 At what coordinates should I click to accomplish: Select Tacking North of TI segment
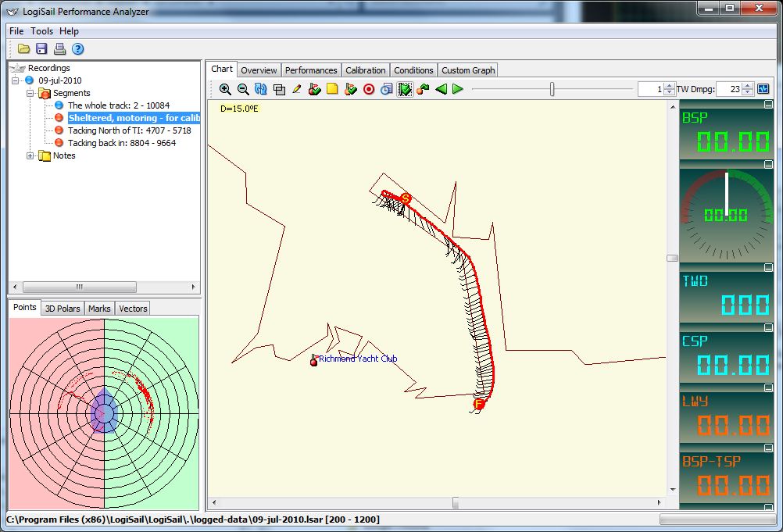click(129, 130)
